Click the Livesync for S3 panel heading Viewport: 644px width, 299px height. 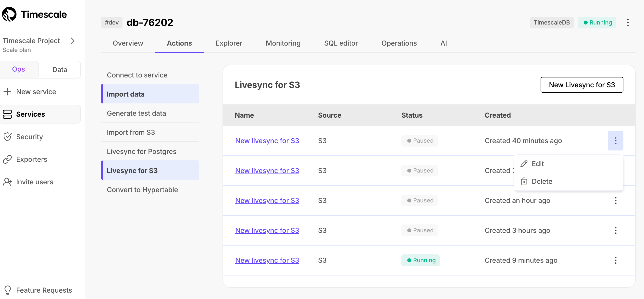click(267, 85)
